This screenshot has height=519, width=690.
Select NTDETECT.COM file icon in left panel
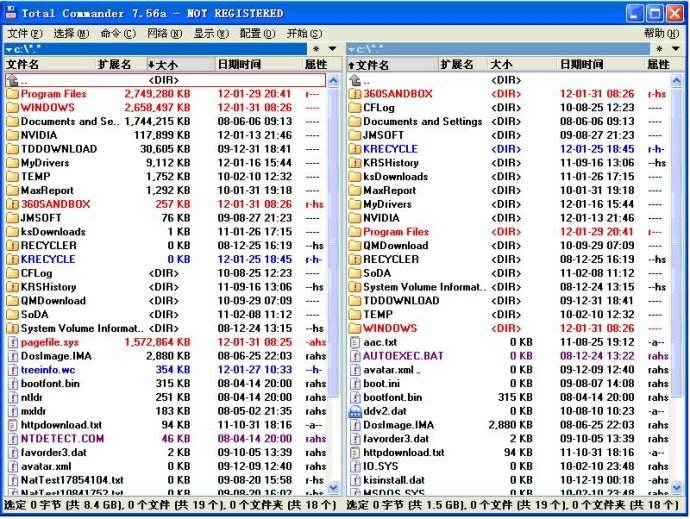(x=13, y=439)
